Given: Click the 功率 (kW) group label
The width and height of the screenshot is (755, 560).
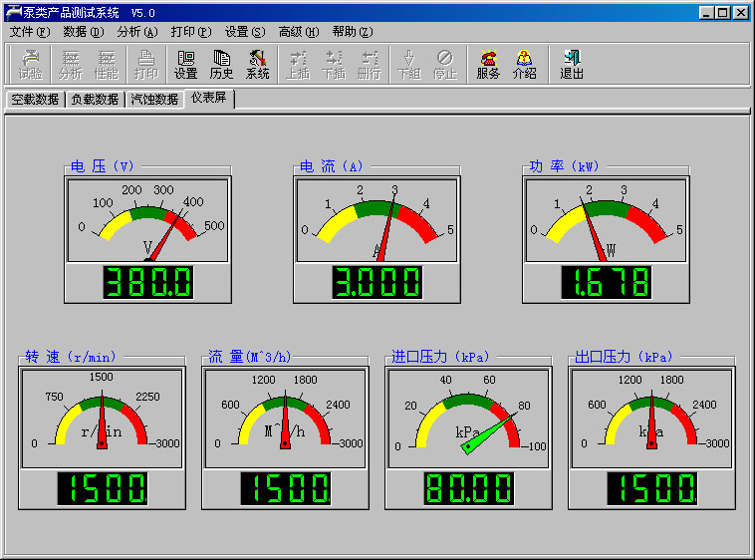Looking at the screenshot, I should pos(564,166).
